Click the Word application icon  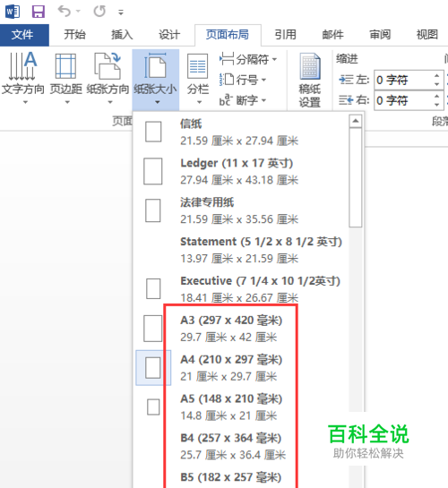pyautogui.click(x=13, y=12)
